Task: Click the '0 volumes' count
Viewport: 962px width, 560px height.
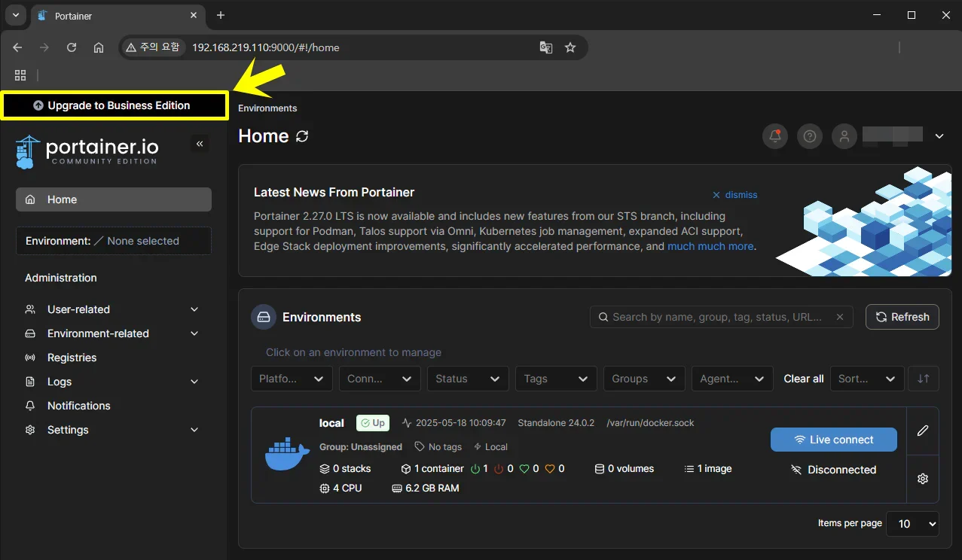Action: pyautogui.click(x=625, y=468)
